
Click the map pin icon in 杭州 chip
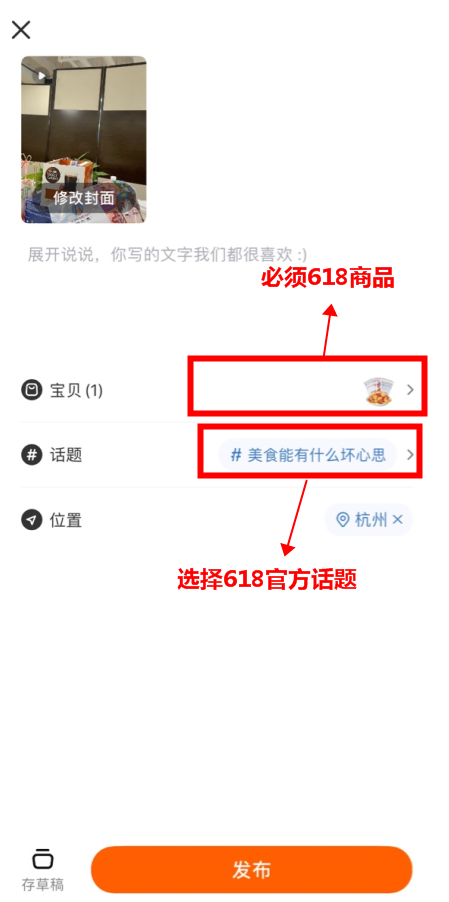(x=343, y=520)
